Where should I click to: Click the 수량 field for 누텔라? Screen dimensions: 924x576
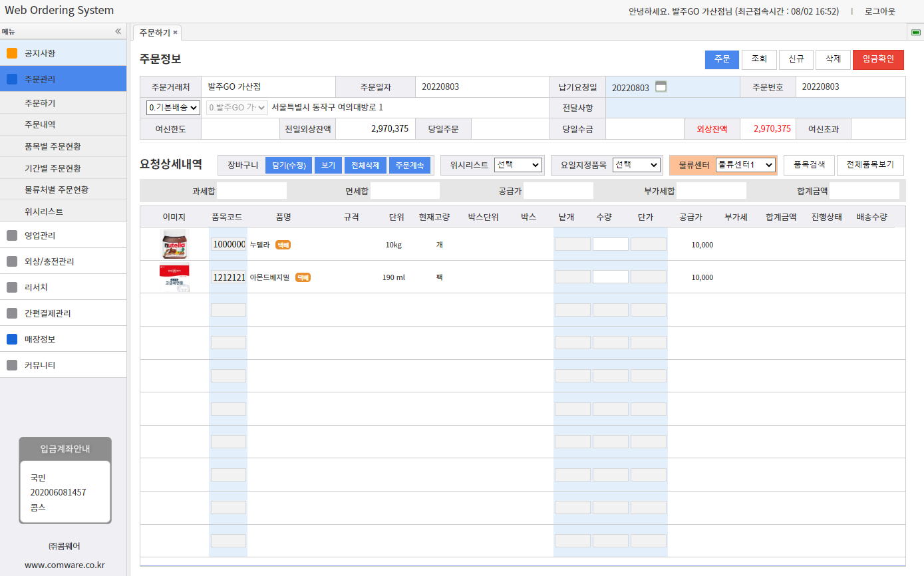(x=611, y=244)
